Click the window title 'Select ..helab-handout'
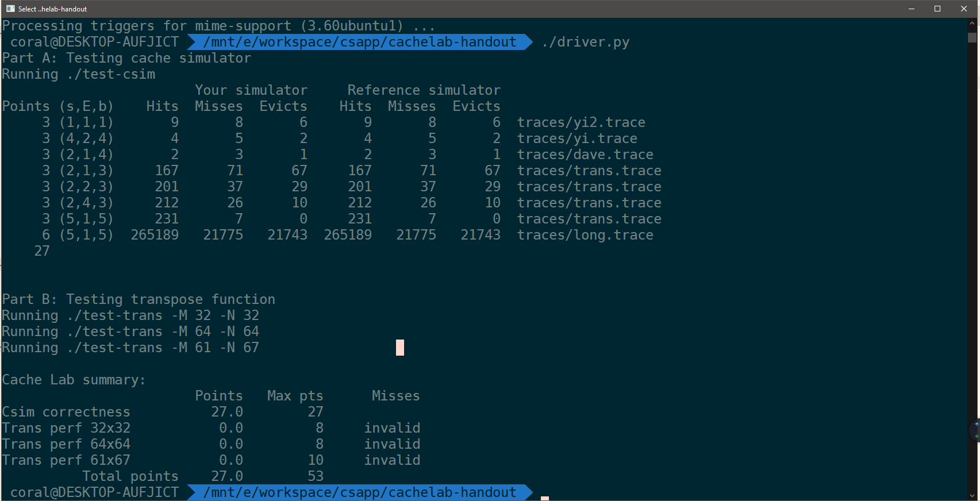Image resolution: width=980 pixels, height=501 pixels. [x=52, y=9]
